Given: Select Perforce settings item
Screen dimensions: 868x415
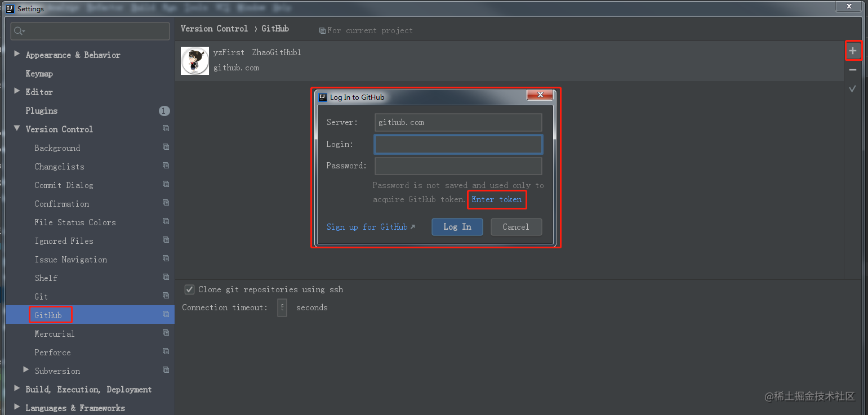Looking at the screenshot, I should pyautogui.click(x=52, y=352).
